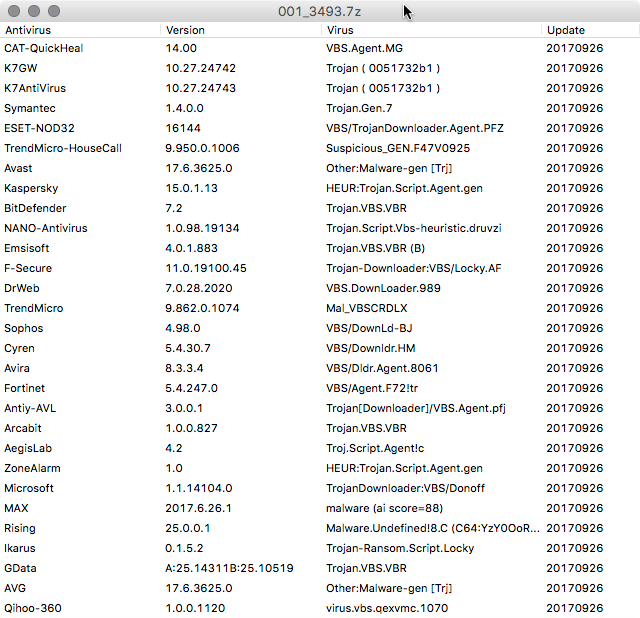
Task: Click Kaspersky's HEUR:Trojan.Script.Agent.gen detection
Action: point(404,188)
